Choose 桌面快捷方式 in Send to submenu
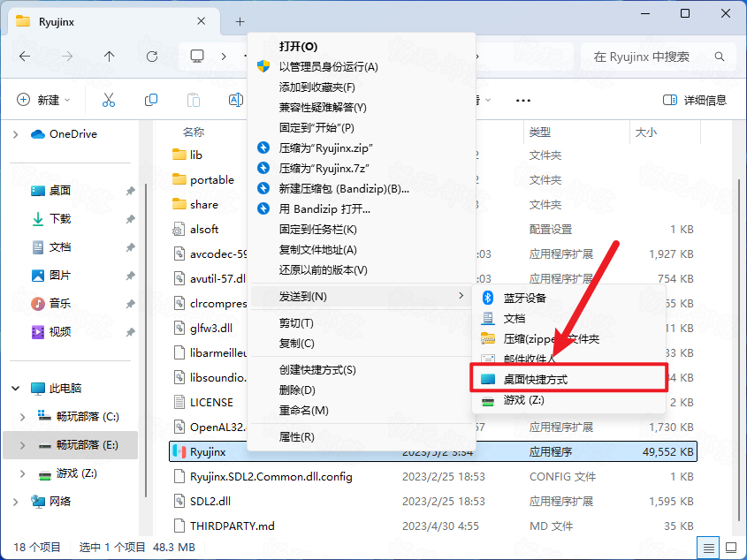 tap(568, 379)
